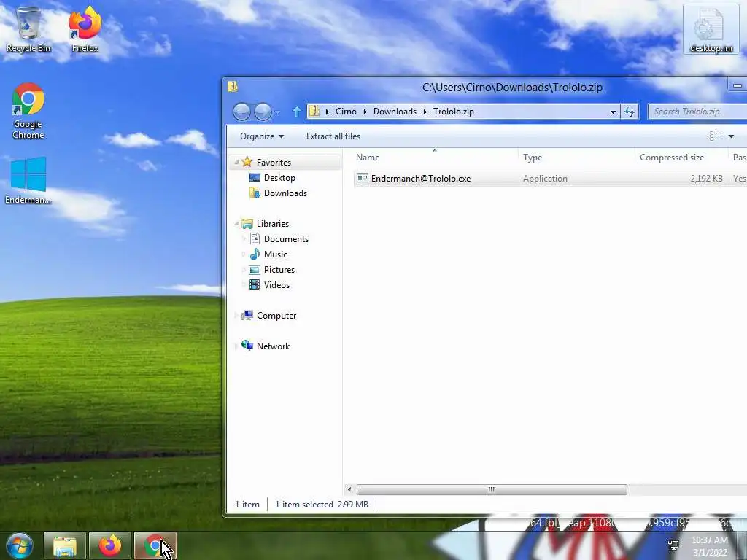The width and height of the screenshot is (747, 560).
Task: Open the clock showing 10:37 AM
Action: [710, 546]
